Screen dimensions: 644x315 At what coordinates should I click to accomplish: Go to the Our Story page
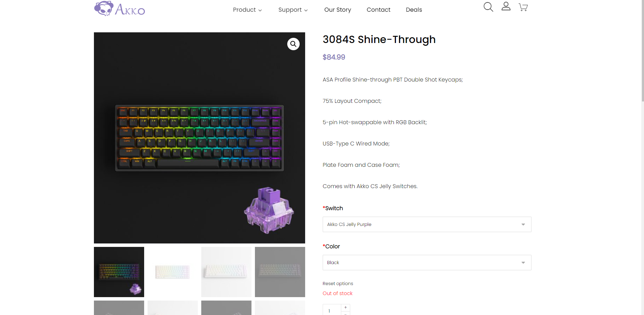(x=337, y=10)
